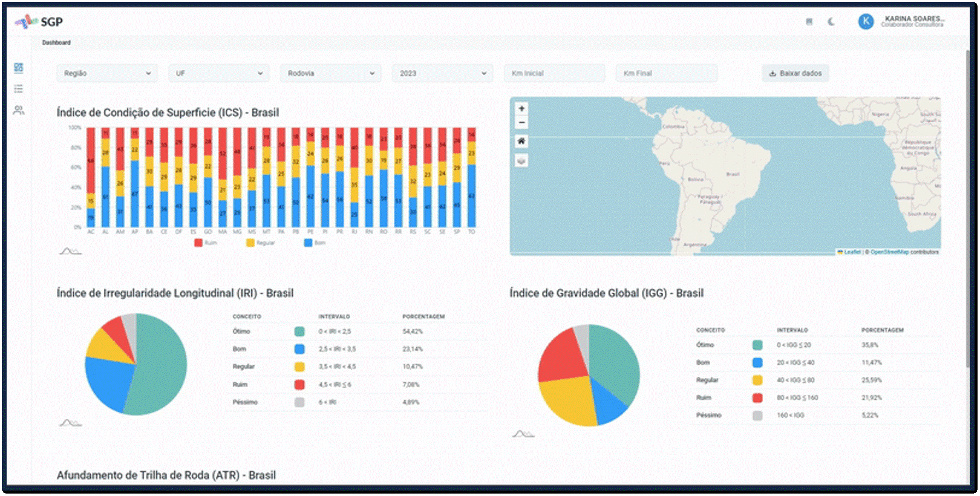Click the user avatar K icon
Screen dimensions: 980x496
click(x=866, y=21)
